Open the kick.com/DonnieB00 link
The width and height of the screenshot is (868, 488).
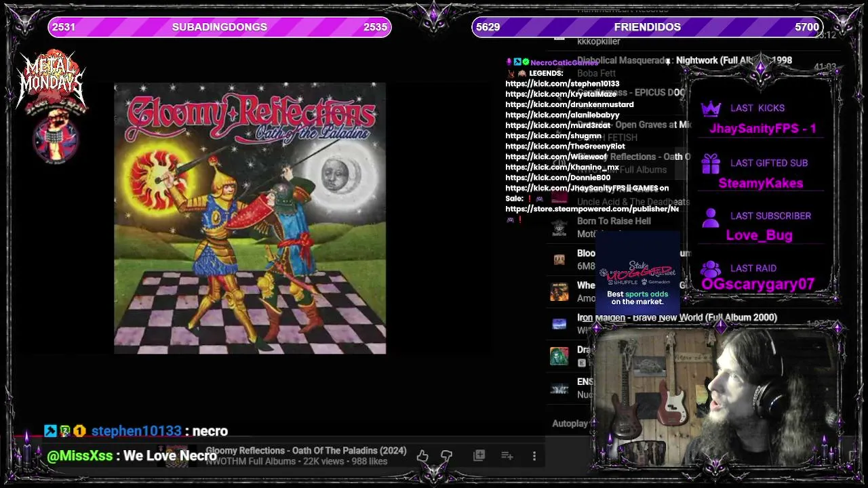[557, 178]
